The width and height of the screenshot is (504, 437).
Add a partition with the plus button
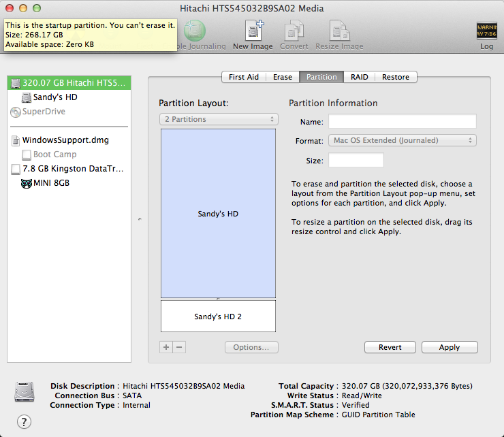(x=166, y=347)
